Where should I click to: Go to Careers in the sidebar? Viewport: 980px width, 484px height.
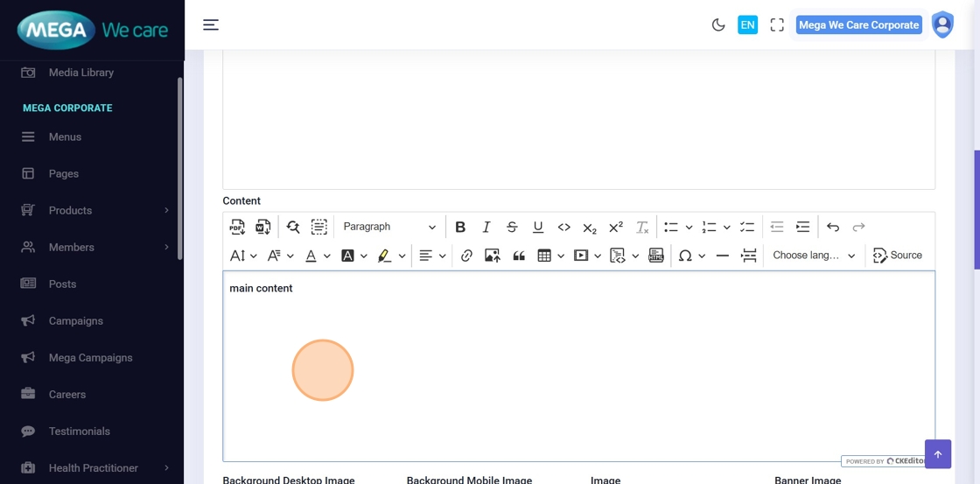click(66, 395)
